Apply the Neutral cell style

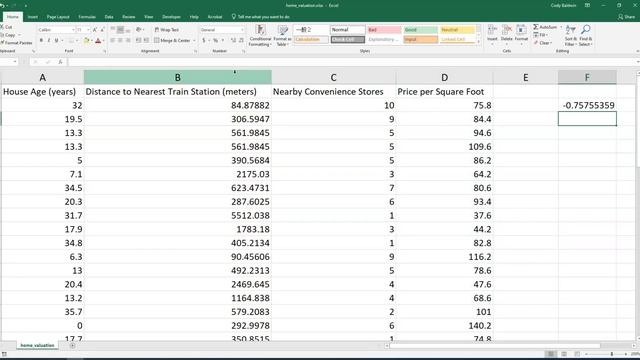click(457, 30)
